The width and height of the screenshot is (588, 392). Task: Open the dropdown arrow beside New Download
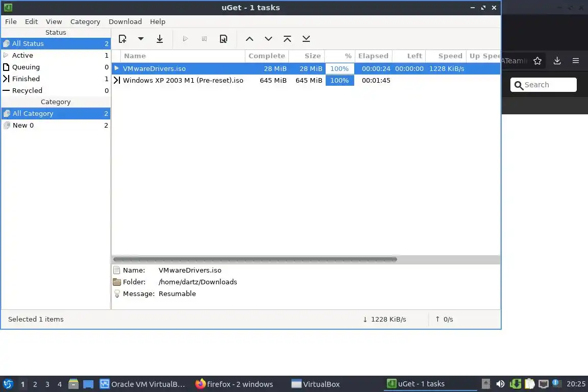click(141, 39)
